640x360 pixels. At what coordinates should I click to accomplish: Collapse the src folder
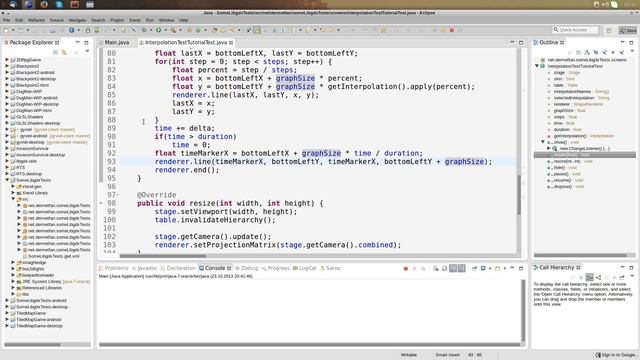13,199
